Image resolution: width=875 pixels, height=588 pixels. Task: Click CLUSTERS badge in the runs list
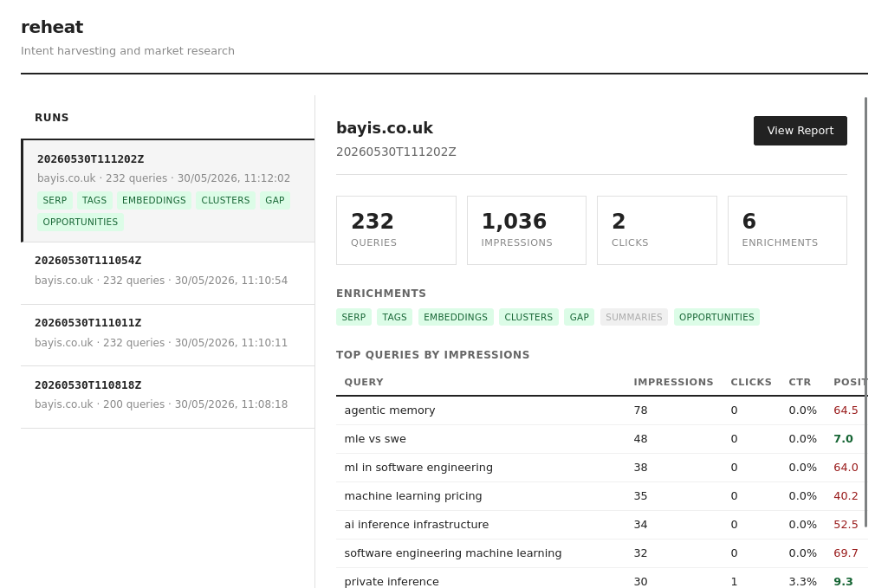click(x=225, y=200)
